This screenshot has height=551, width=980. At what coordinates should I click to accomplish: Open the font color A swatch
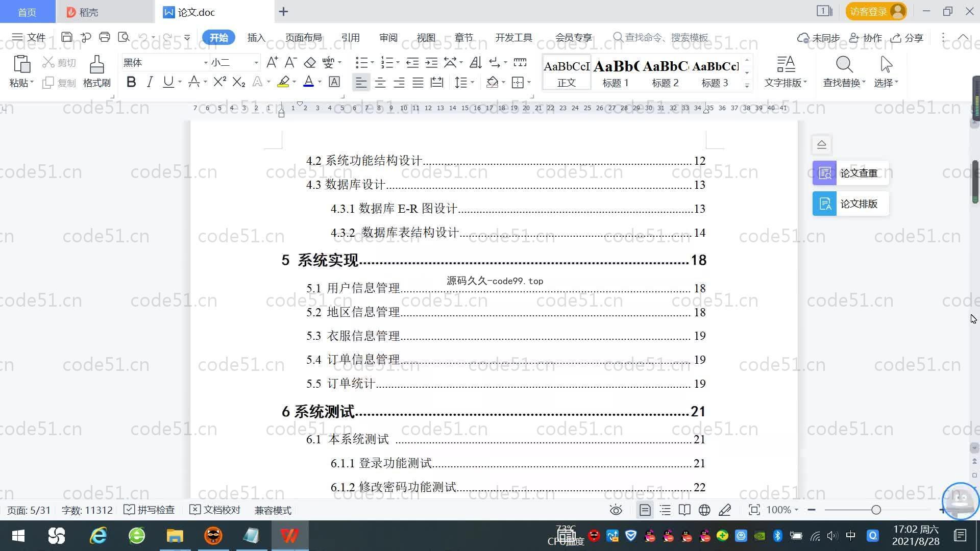pos(309,82)
